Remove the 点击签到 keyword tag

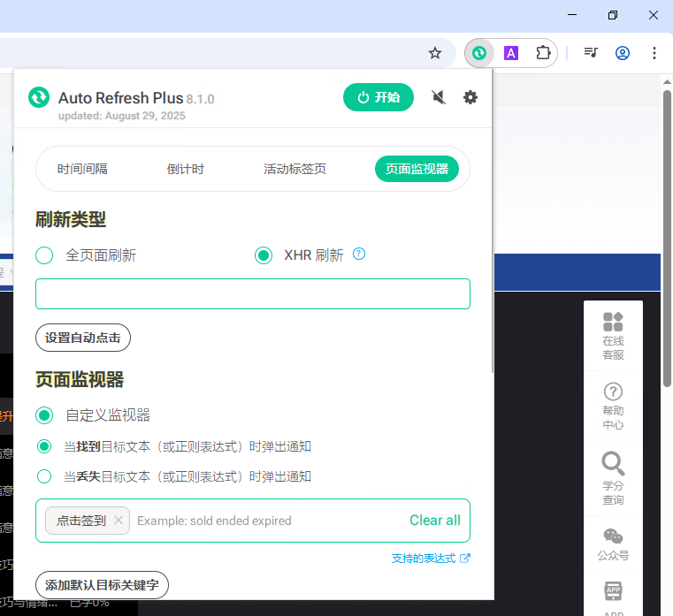click(119, 521)
